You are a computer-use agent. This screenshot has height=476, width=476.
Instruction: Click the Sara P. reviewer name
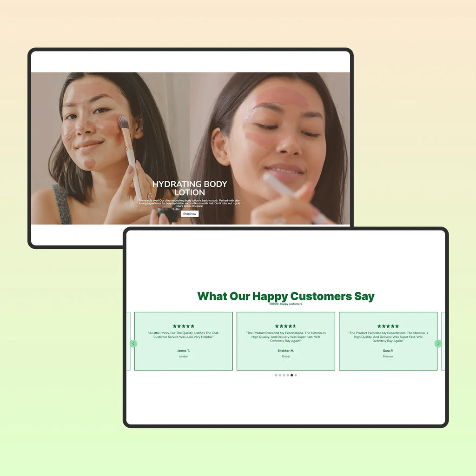[x=388, y=350]
